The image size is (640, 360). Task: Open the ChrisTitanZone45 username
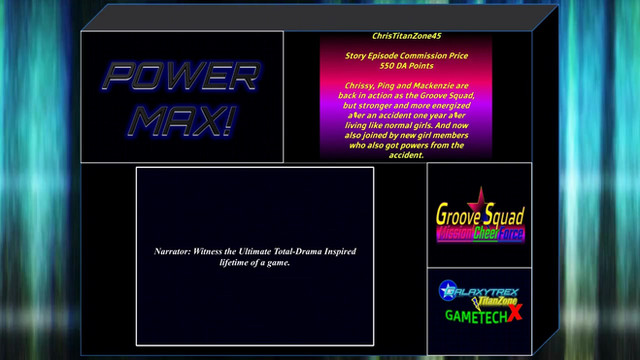coord(407,36)
